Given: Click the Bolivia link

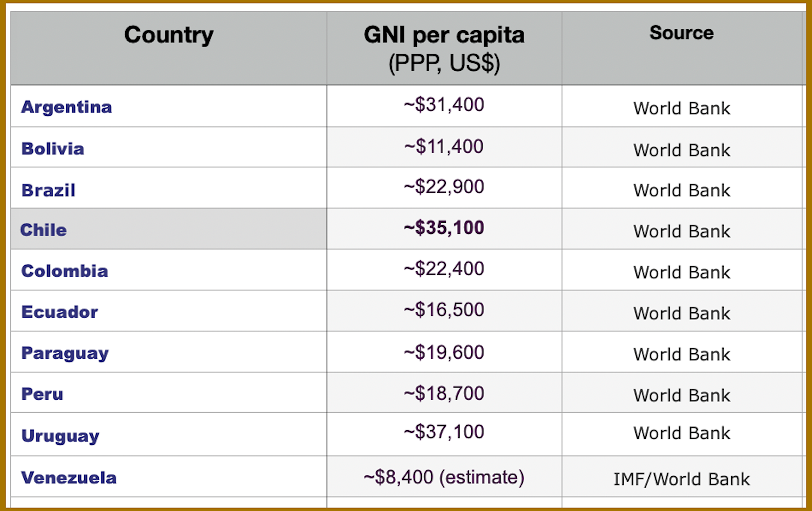Looking at the screenshot, I should pyautogui.click(x=53, y=149).
